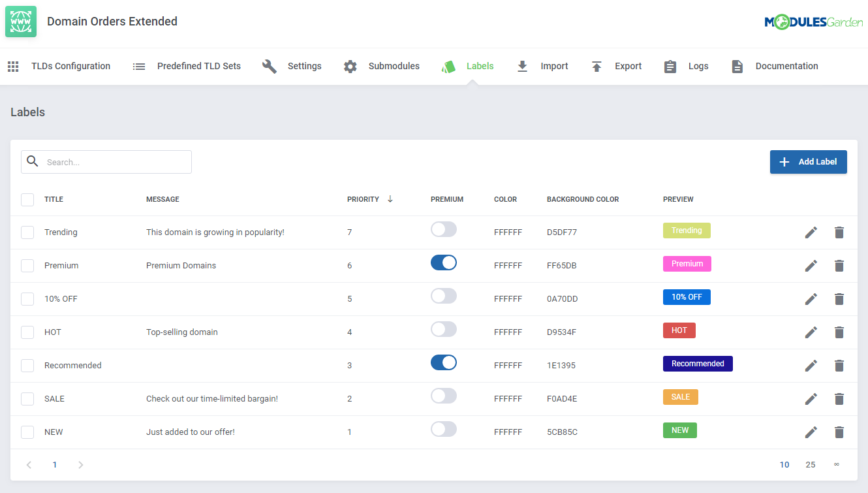Click the Domain Orders Extended globe logo
Image resolution: width=868 pixels, height=493 pixels.
click(21, 22)
